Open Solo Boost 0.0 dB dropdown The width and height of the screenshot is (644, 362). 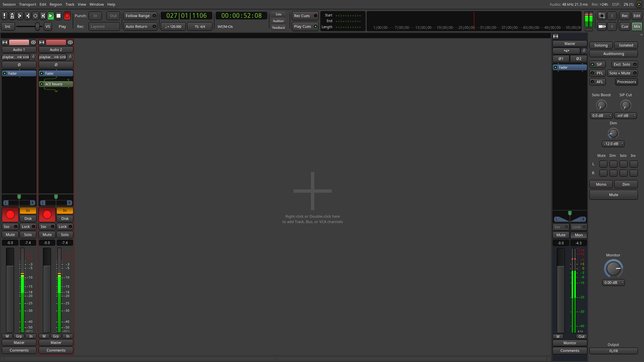coord(601,116)
